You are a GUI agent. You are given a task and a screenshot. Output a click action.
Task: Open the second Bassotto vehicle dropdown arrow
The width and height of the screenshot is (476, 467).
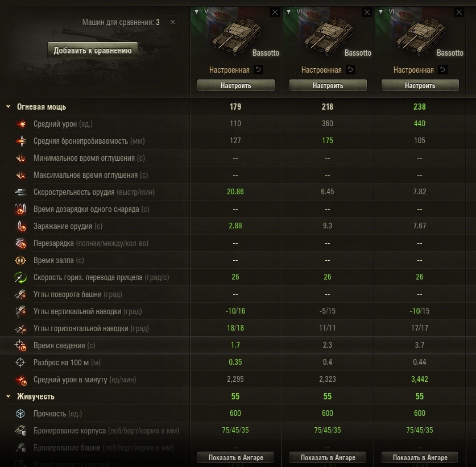point(289,12)
